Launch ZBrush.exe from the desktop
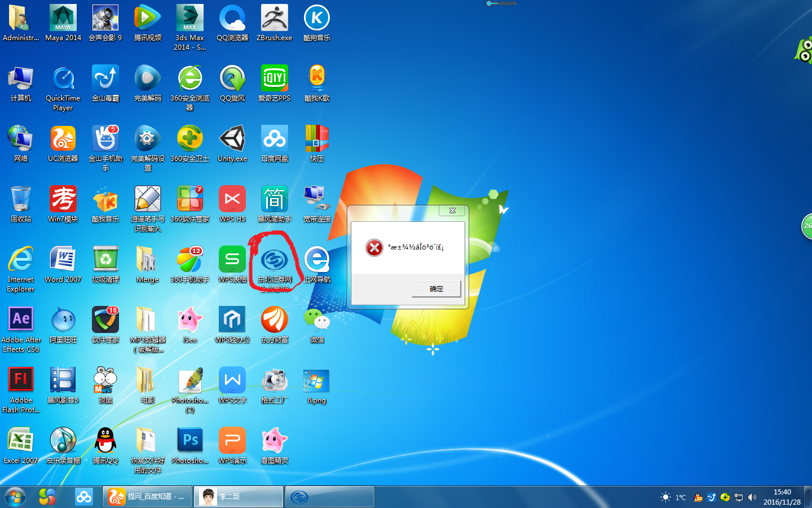The image size is (812, 508). (274, 20)
